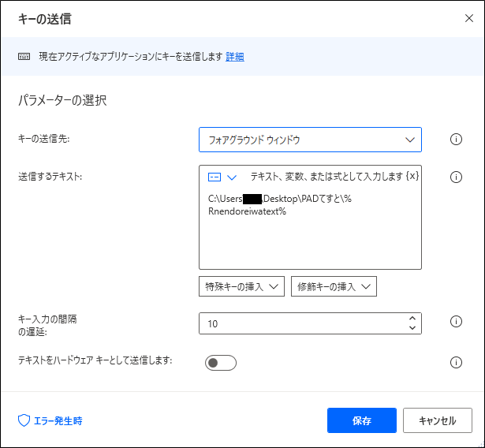Expand 特殊キーの挿入 dropdown
The height and width of the screenshot is (448, 485).
click(241, 286)
